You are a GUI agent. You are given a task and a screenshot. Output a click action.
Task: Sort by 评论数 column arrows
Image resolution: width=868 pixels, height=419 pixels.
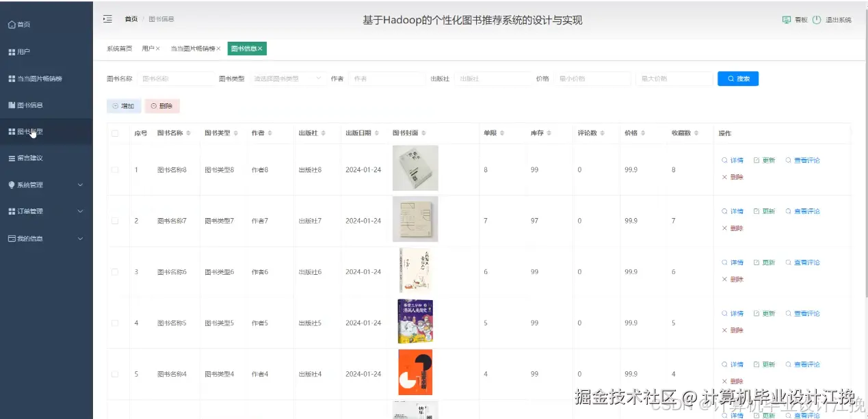tap(603, 133)
